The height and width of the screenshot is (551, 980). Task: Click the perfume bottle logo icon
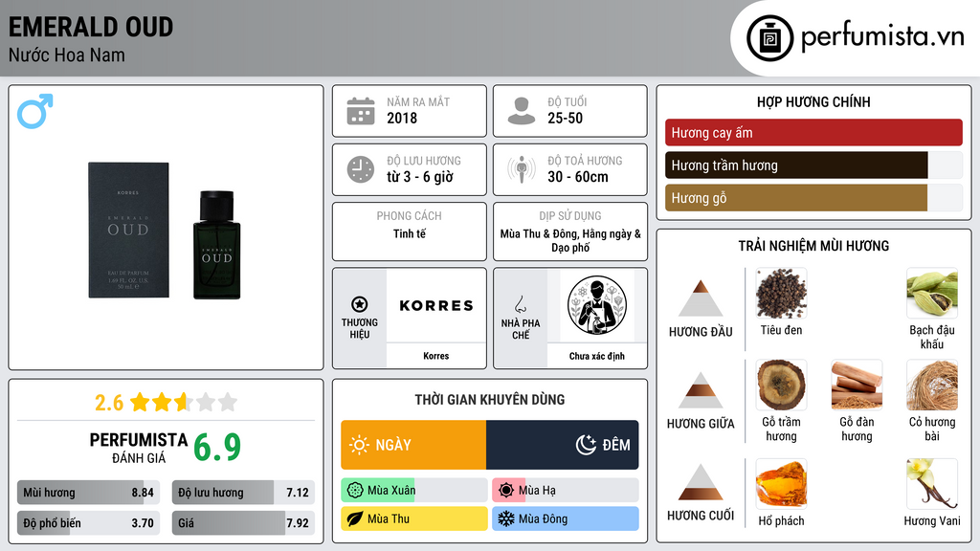[x=770, y=38]
